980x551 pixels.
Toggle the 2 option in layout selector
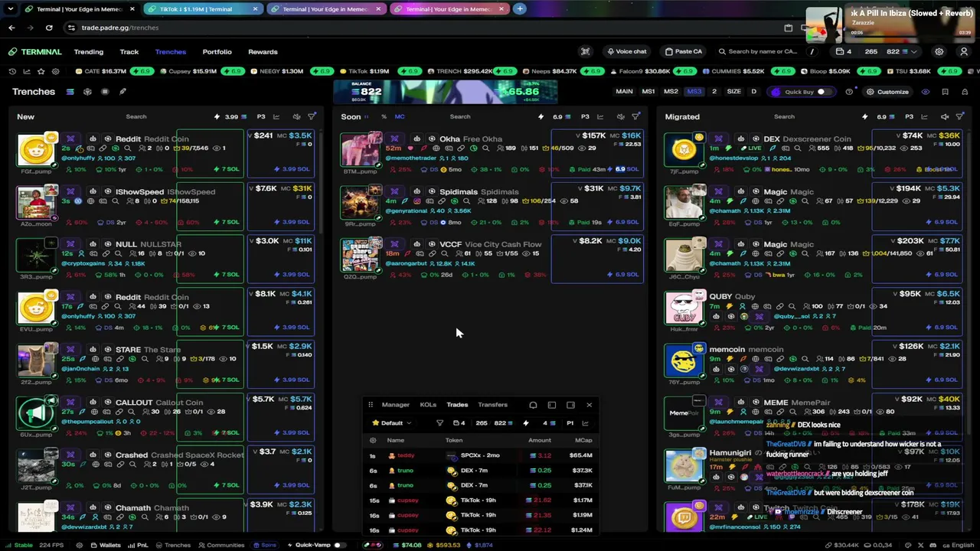coord(714,92)
